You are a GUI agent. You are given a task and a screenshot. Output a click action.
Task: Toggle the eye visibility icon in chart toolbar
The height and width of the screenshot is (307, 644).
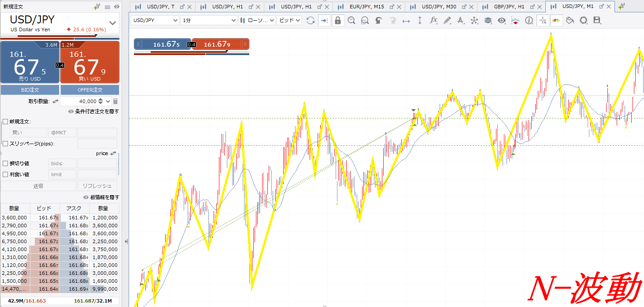click(502, 21)
